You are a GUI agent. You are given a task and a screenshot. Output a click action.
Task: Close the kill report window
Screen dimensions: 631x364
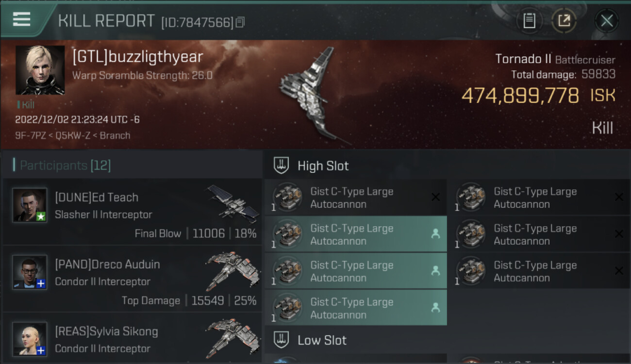606,21
